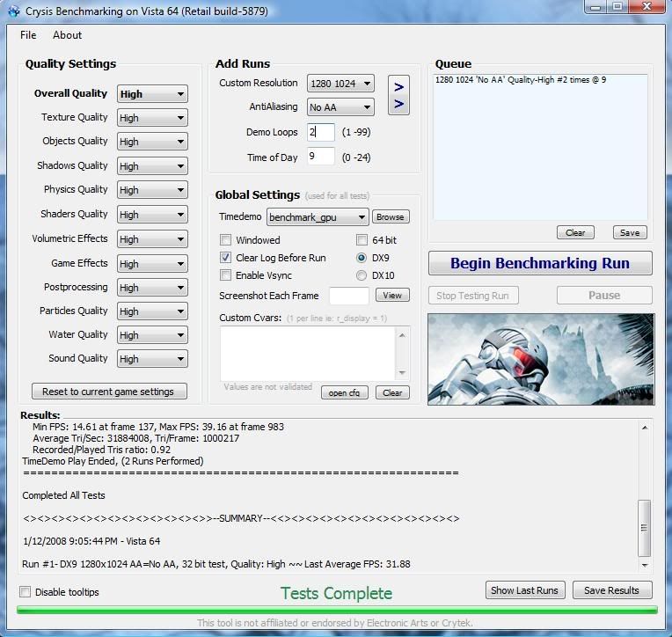
Task: Open the AntiAliasing dropdown
Action: coord(340,107)
